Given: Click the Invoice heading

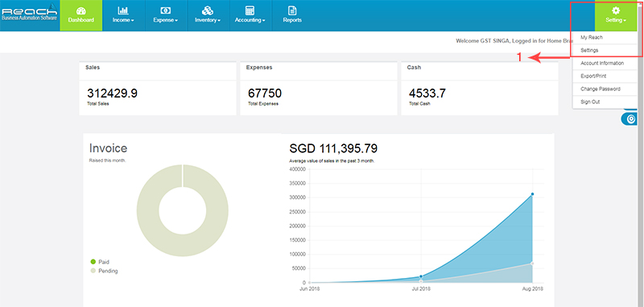Looking at the screenshot, I should (x=109, y=148).
